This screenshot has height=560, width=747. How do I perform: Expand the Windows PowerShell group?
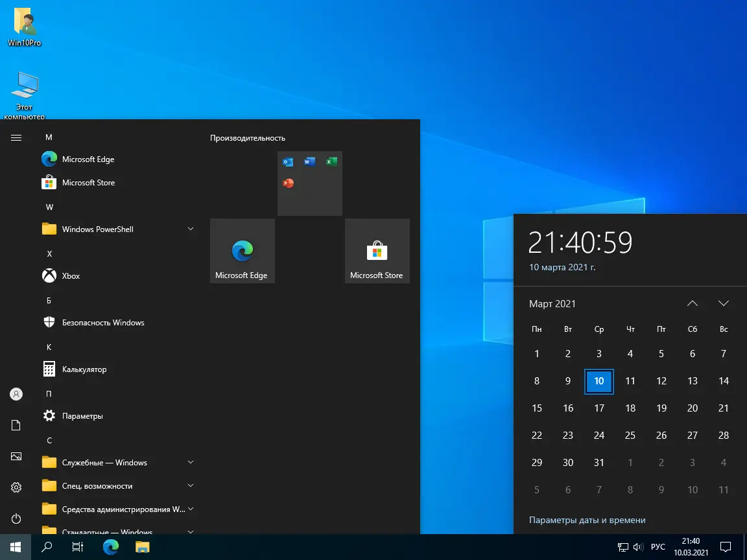click(x=190, y=229)
